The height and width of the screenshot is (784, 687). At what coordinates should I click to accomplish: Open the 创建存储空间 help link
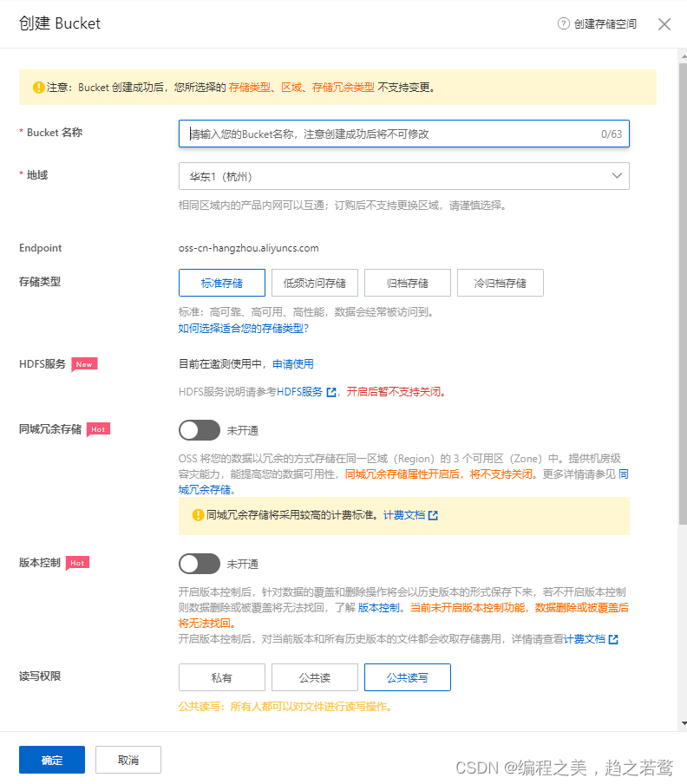pyautogui.click(x=605, y=24)
